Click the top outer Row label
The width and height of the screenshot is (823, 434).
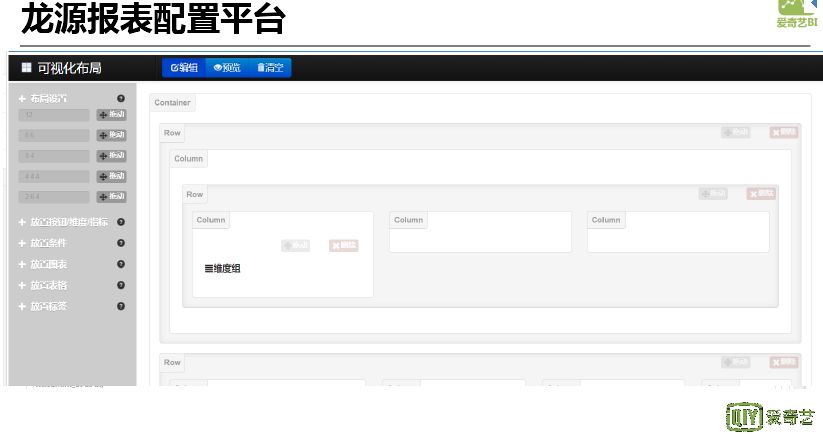(172, 133)
